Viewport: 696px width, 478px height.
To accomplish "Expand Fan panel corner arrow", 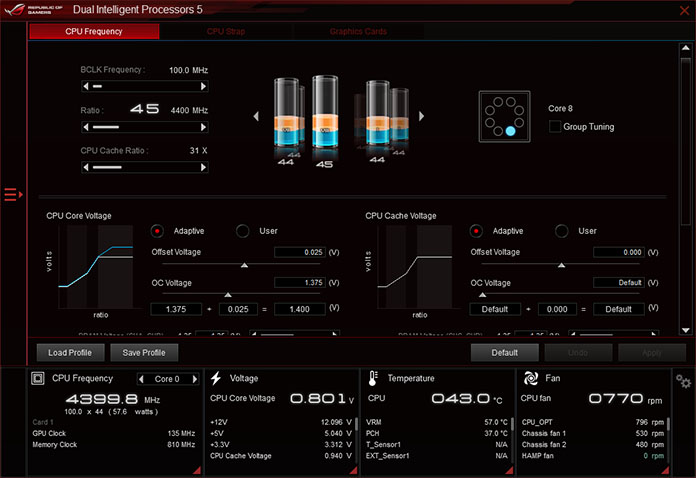I will coord(665,470).
